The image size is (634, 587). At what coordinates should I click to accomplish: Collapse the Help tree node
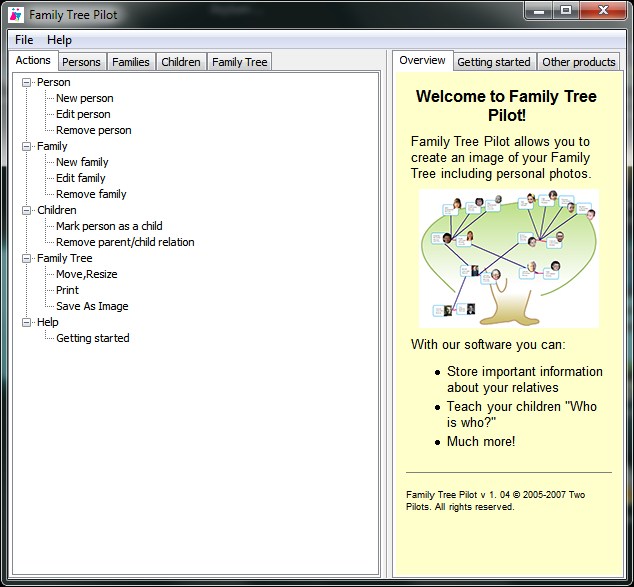[26, 322]
